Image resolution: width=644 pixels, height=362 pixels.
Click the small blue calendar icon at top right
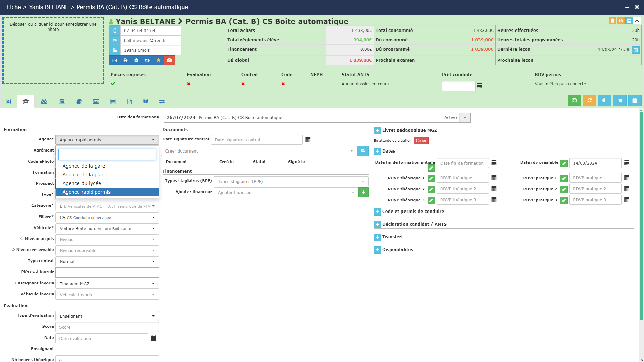(629, 21)
